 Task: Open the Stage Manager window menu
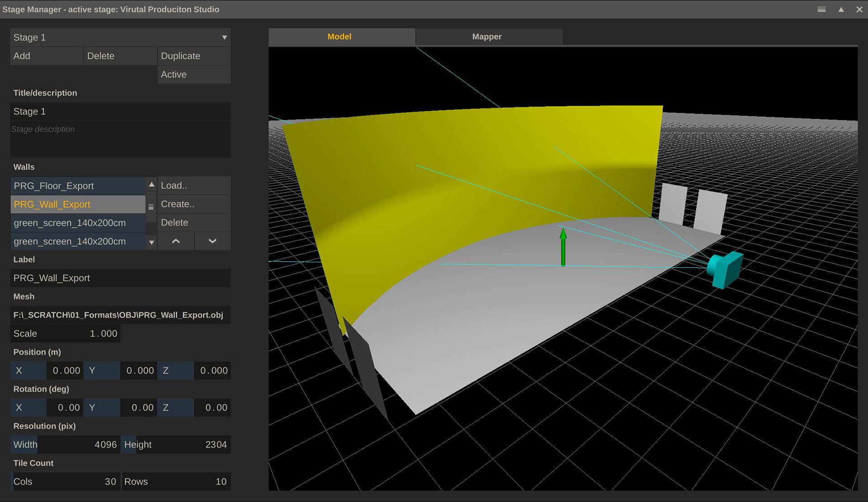point(821,9)
